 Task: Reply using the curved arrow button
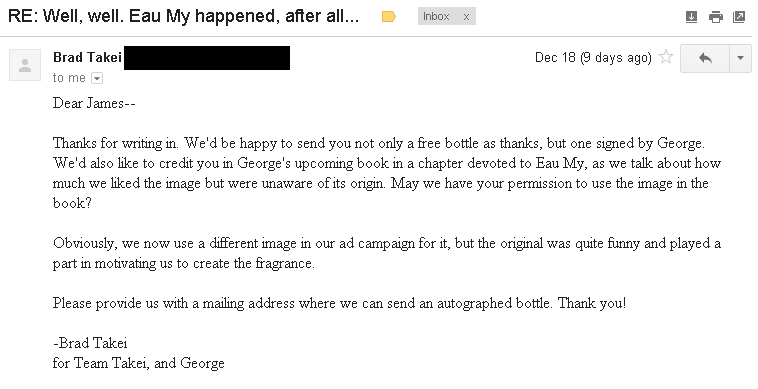[x=705, y=58]
